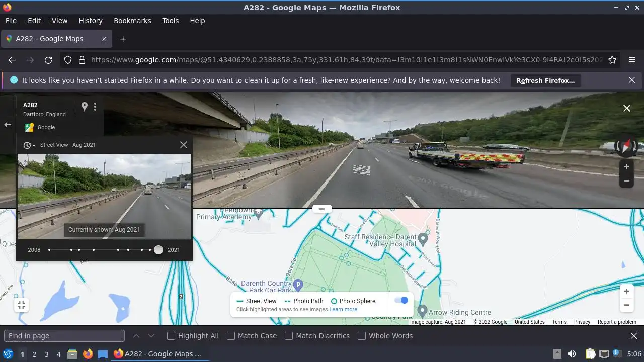Click the taskbar file manager icon
The image size is (644, 362).
(72, 354)
